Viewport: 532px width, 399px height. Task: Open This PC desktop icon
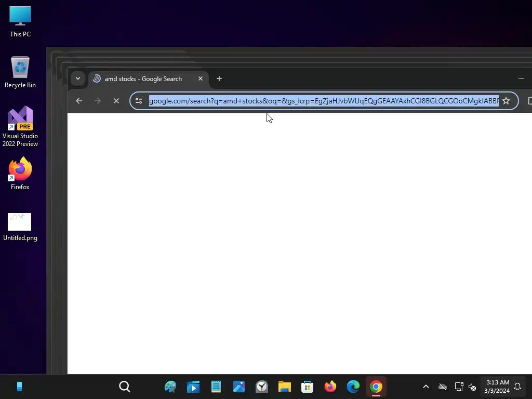(x=20, y=22)
